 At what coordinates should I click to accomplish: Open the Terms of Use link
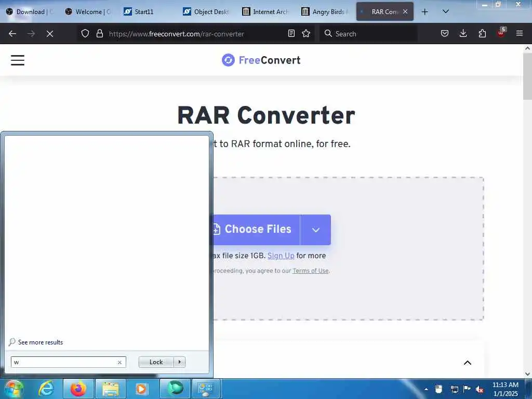311,271
